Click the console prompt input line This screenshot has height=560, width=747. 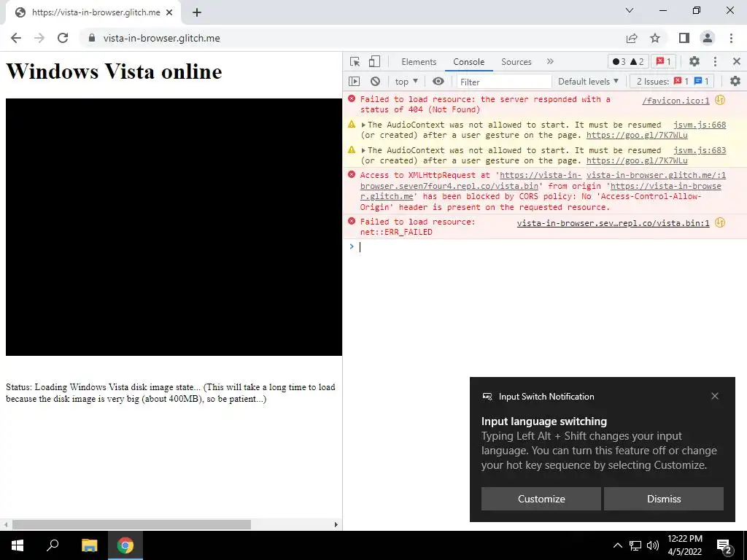[x=548, y=246]
